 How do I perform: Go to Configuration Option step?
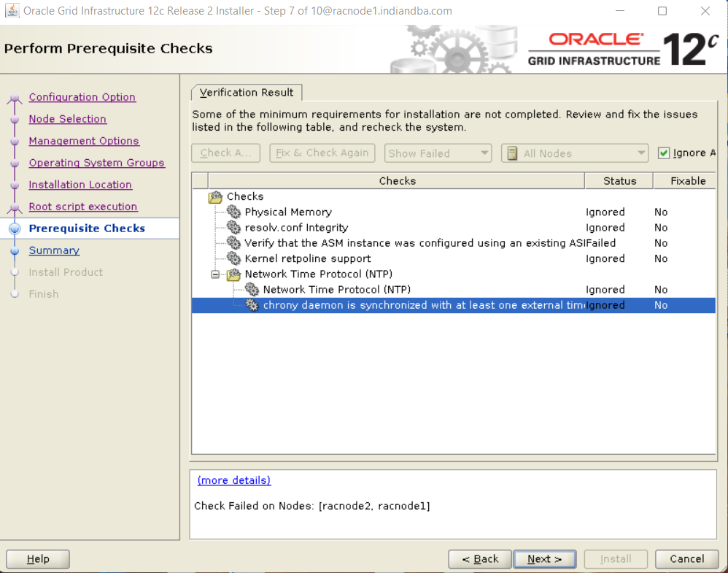coord(82,97)
